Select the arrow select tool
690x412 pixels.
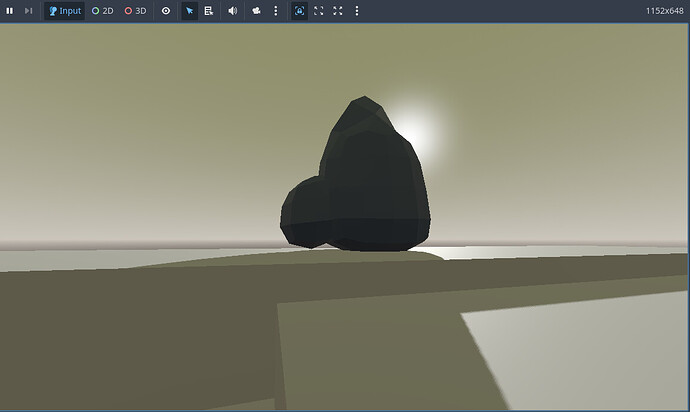tap(190, 11)
